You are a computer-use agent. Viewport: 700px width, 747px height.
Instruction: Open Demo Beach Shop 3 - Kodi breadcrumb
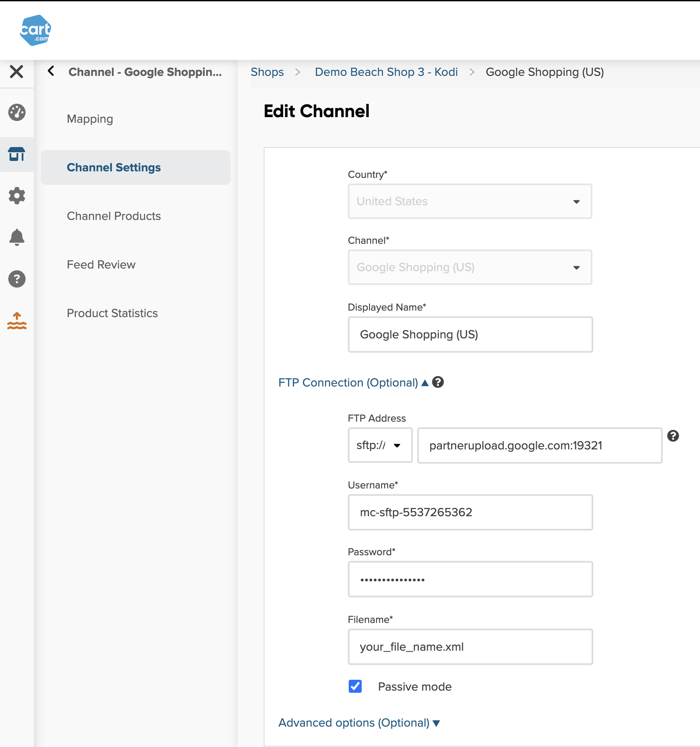pyautogui.click(x=386, y=72)
